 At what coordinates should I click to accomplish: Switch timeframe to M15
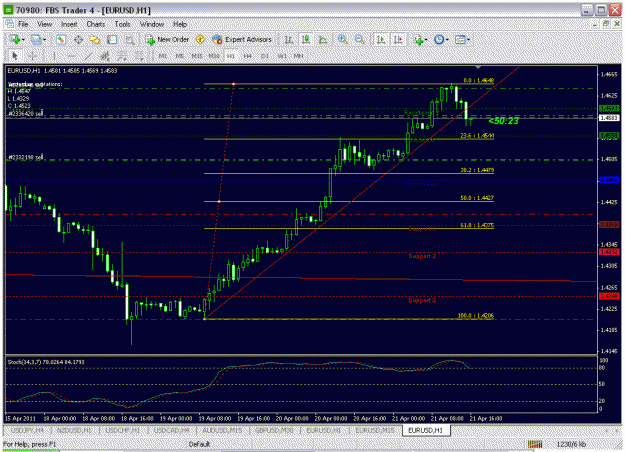pyautogui.click(x=197, y=56)
